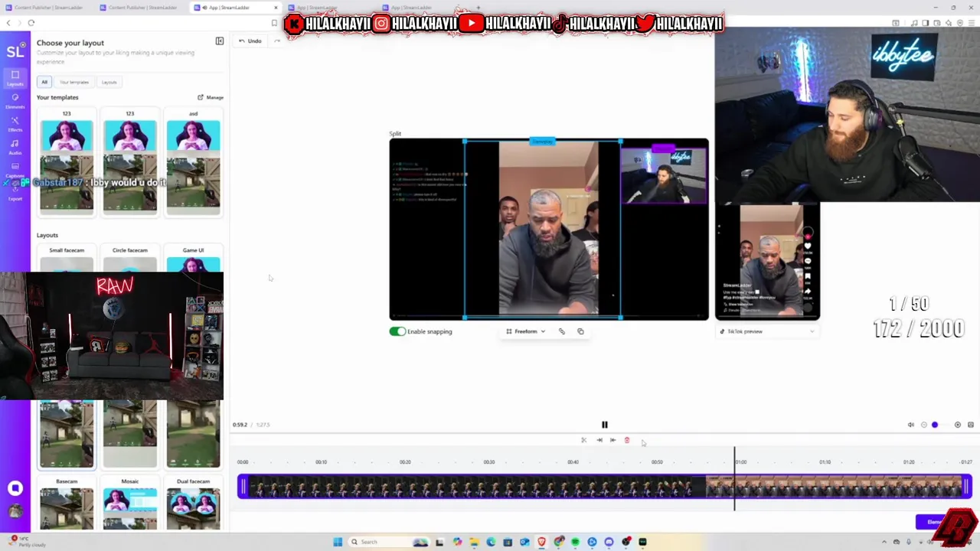The image size is (980, 551).
Task: Choose the second 123 template thumbnail
Action: click(130, 165)
